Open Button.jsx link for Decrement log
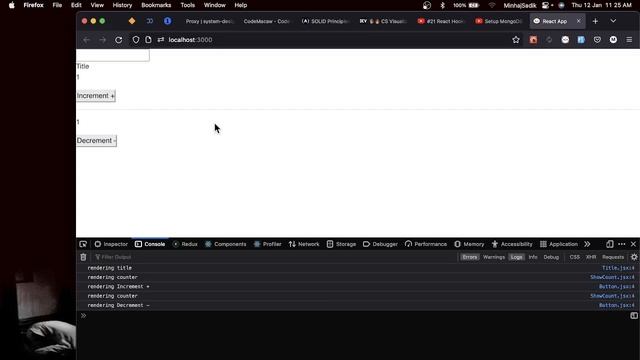This screenshot has height=360, width=640. pos(616,306)
